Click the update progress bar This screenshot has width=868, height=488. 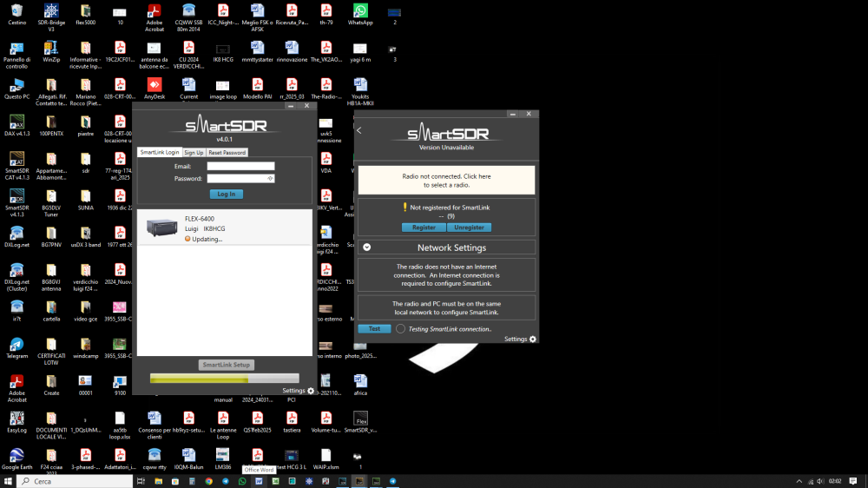[224, 379]
